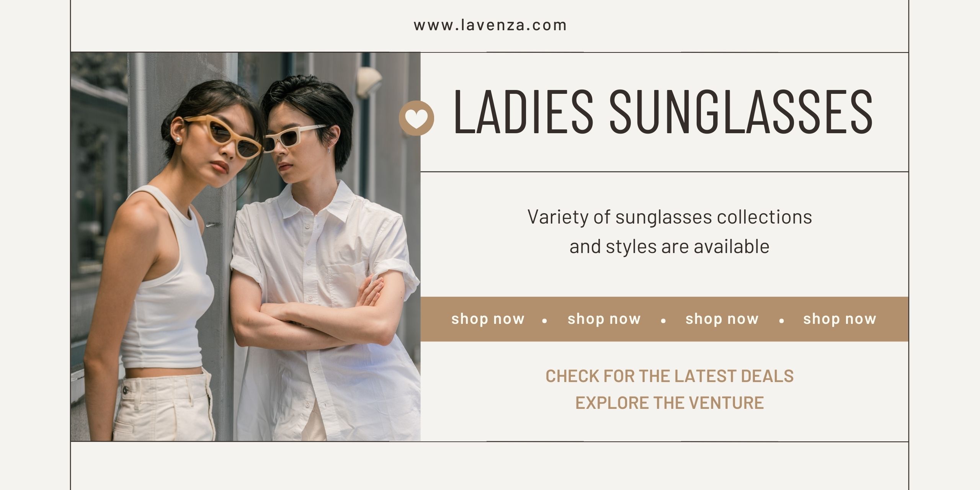Click the dot before the last shop now
The height and width of the screenshot is (490, 980).
(x=781, y=321)
